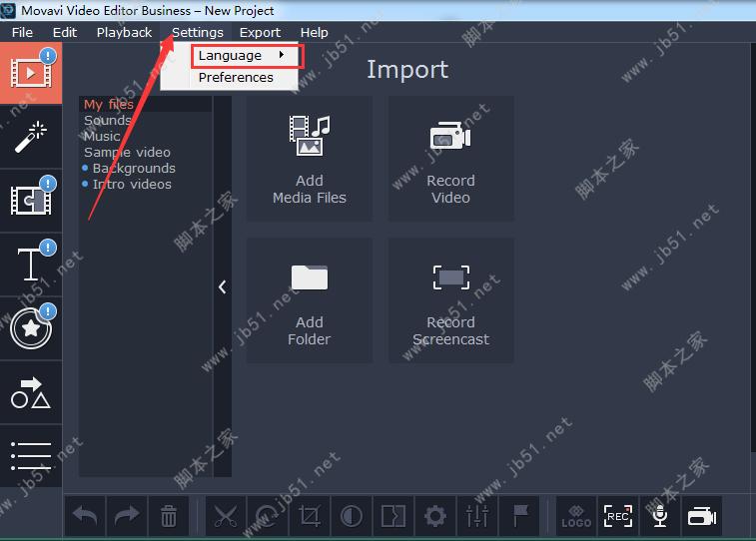The width and height of the screenshot is (756, 541).
Task: Choose Preferences from Settings menu
Action: pos(236,77)
